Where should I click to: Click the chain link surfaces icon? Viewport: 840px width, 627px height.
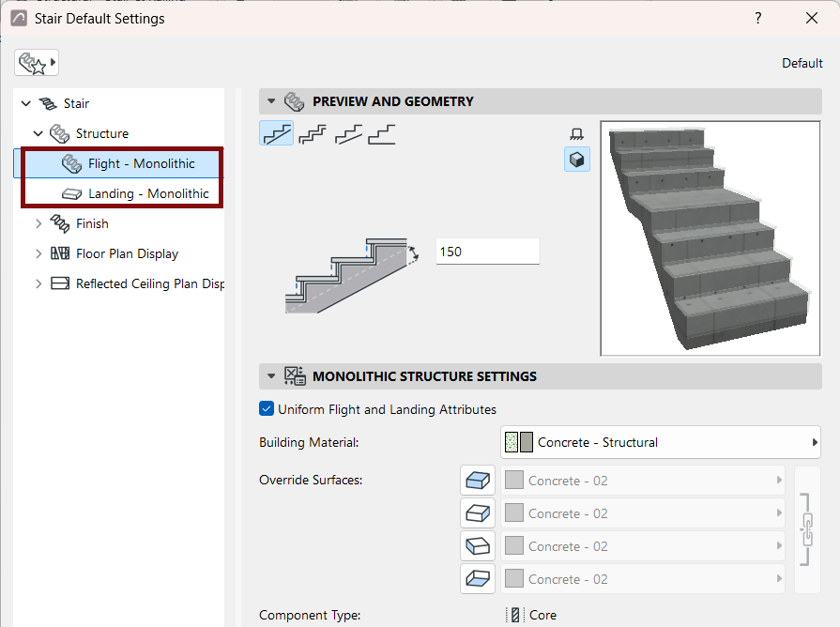[807, 529]
